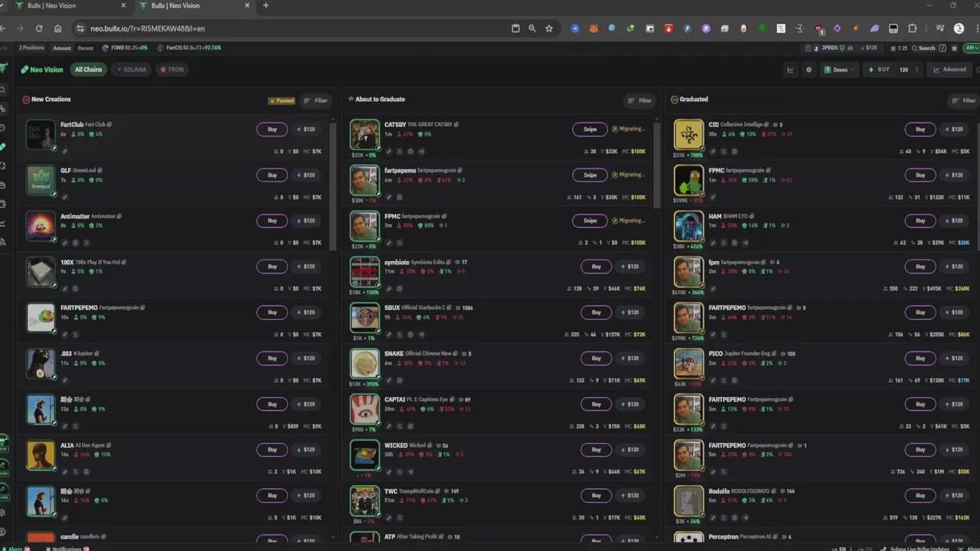
Task: Open the 2 Positions tab
Action: point(31,47)
